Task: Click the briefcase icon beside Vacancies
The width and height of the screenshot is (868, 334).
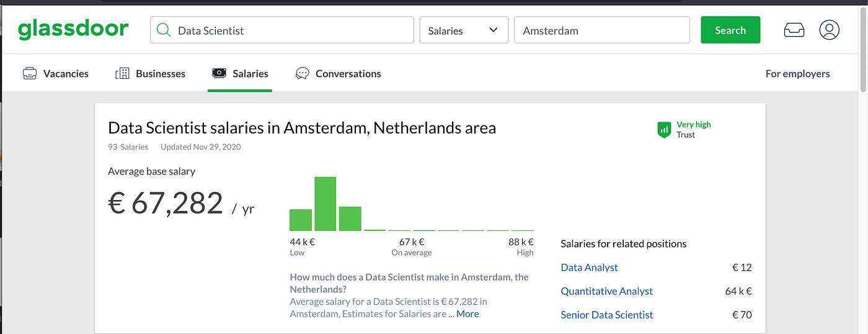Action: point(30,73)
